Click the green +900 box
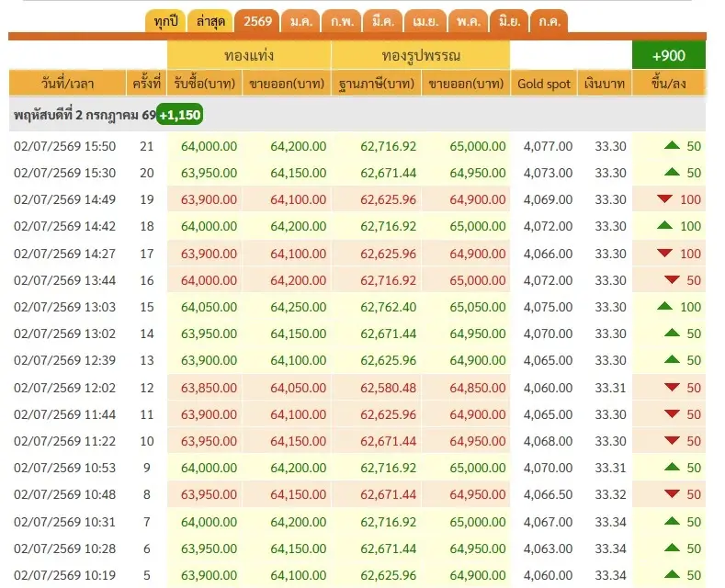The image size is (725, 588). coord(669,55)
